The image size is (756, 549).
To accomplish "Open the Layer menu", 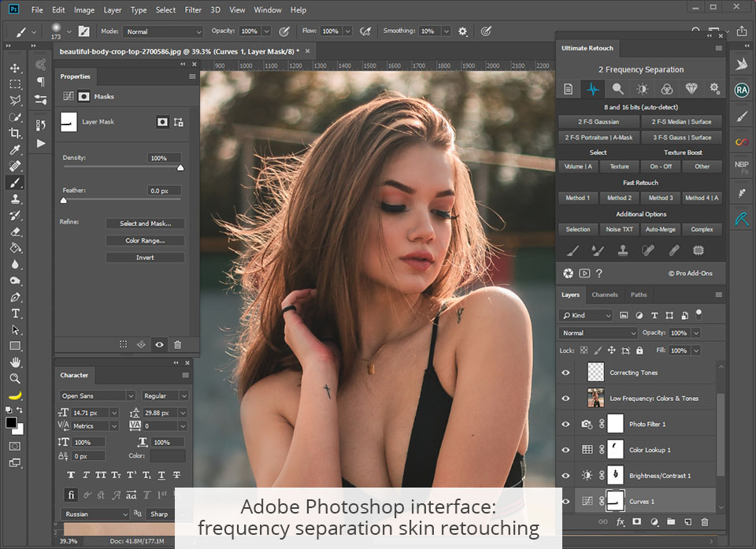I will [113, 9].
